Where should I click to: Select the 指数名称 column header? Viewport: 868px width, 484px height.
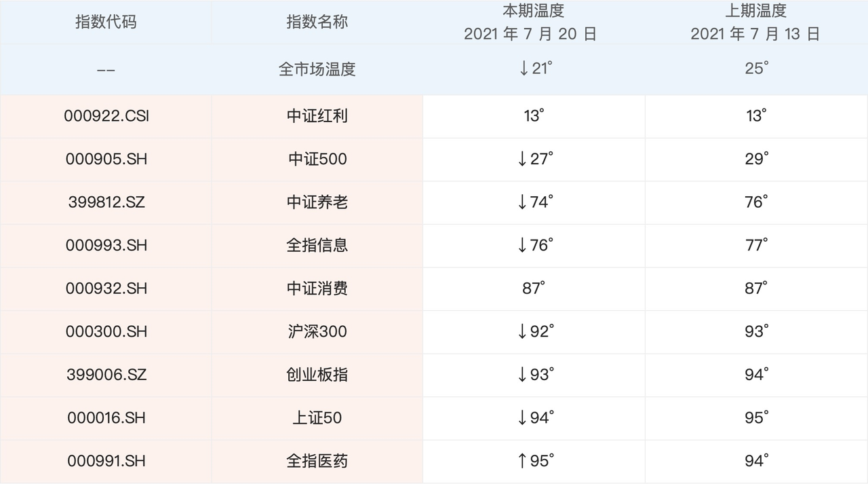317,22
